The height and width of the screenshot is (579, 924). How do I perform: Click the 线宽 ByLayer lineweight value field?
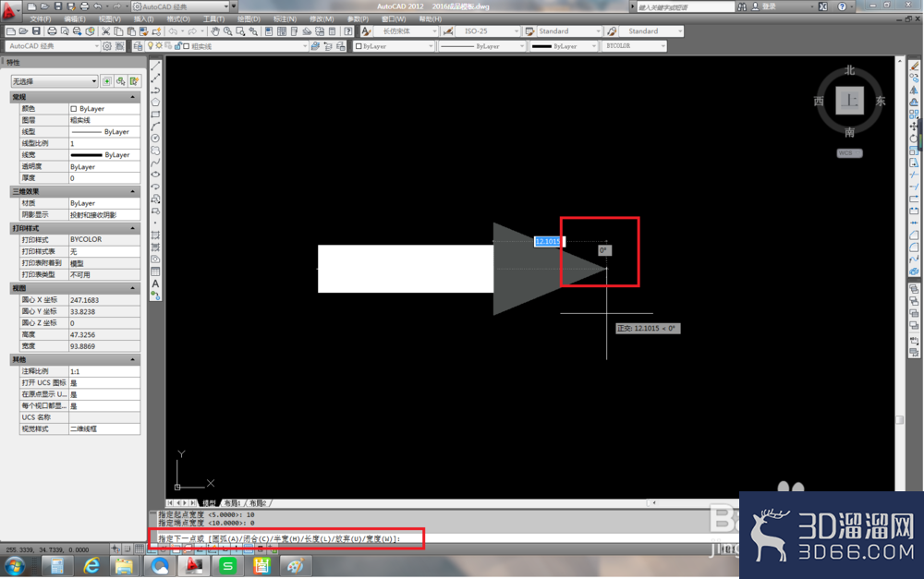coord(104,155)
